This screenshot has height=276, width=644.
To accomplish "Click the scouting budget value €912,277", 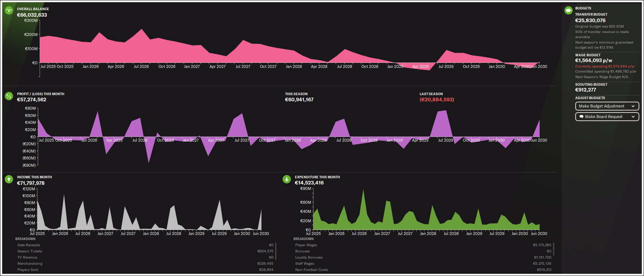I will click(x=586, y=90).
